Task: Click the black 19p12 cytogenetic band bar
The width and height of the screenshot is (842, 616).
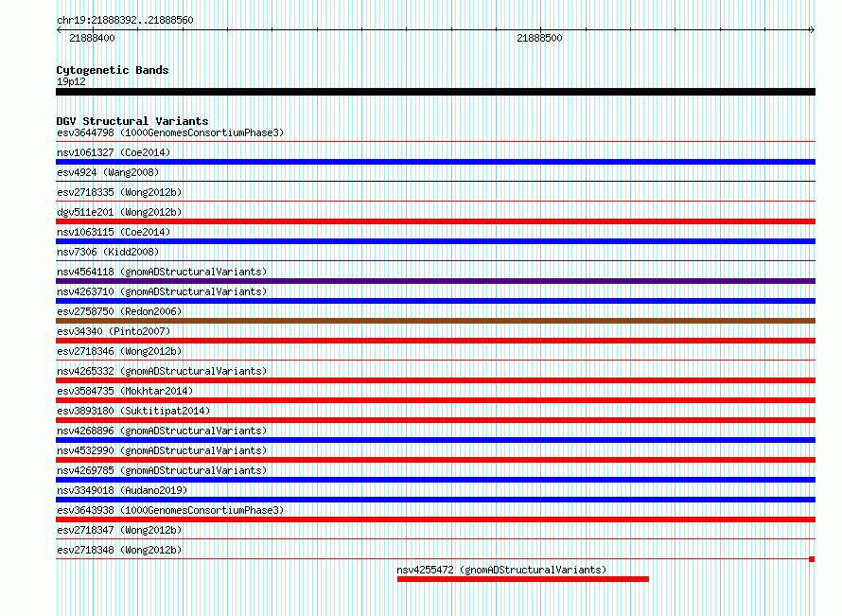Action: click(x=435, y=92)
